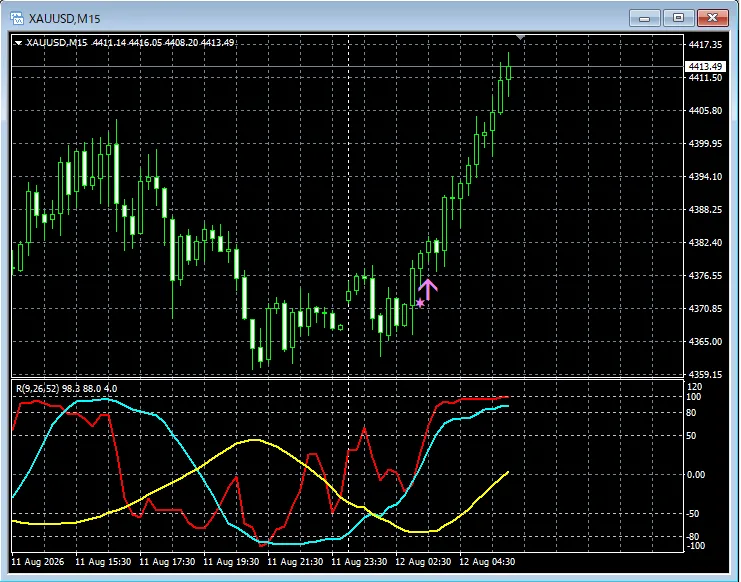Click the chart window icon beside XAUUSD,M15 title
The image size is (741, 582).
(17, 18)
